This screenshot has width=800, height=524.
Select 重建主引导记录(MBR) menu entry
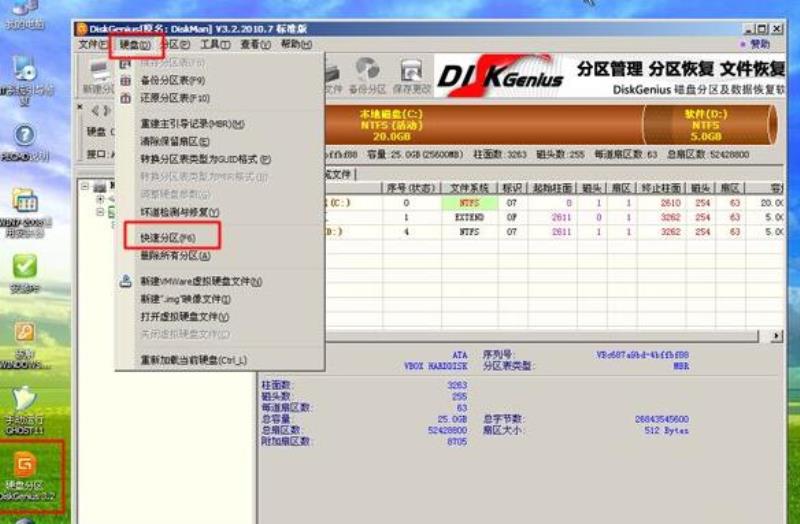(x=192, y=124)
